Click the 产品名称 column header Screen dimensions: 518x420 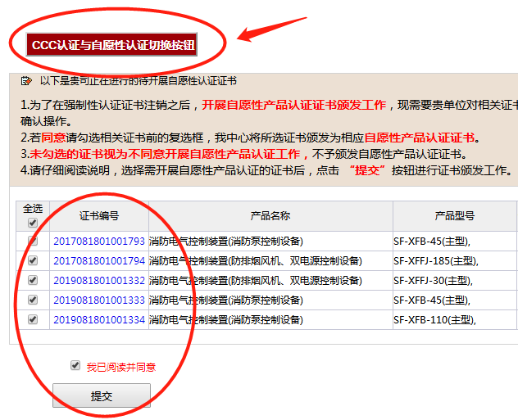click(270, 216)
